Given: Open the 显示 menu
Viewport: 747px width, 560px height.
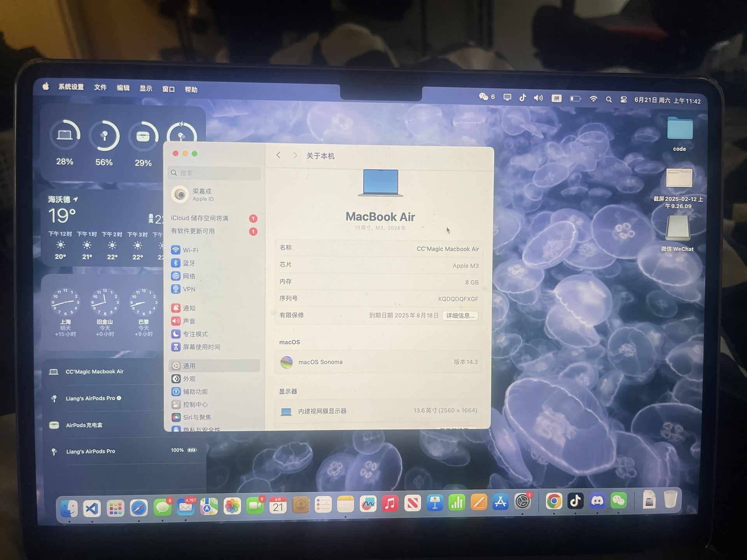Looking at the screenshot, I should point(146,89).
